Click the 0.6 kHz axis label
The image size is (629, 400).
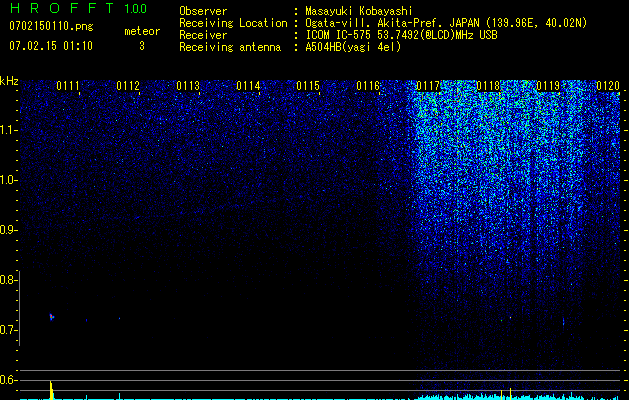(x=7, y=380)
